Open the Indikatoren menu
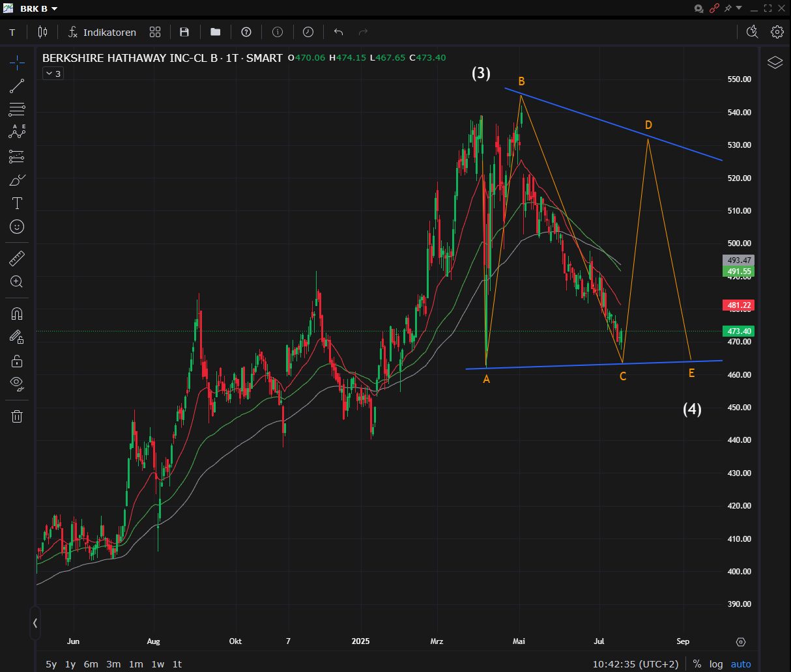 (x=102, y=32)
